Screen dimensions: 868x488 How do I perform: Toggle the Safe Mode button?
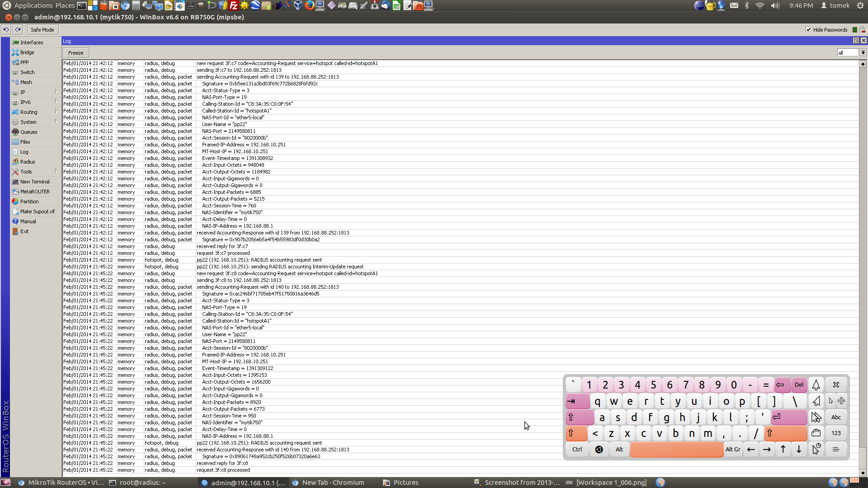(x=42, y=30)
